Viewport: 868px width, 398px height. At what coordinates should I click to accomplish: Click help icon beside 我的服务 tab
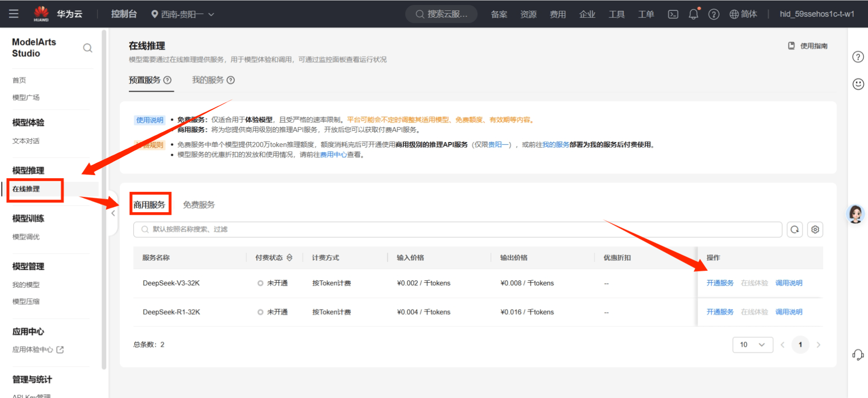point(231,80)
